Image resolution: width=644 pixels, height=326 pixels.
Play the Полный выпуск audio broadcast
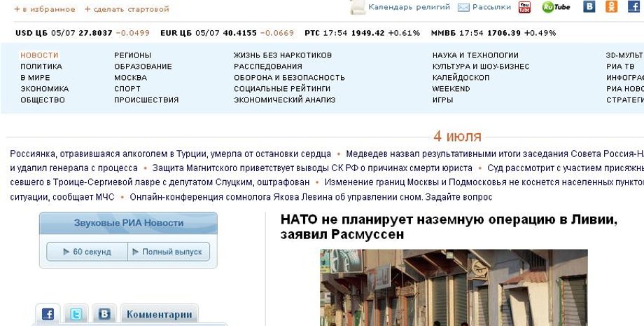[x=168, y=252]
